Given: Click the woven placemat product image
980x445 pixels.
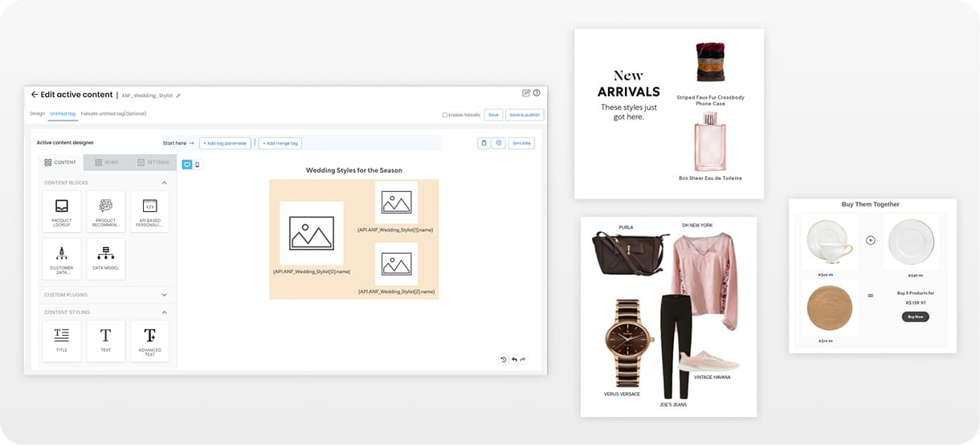Looking at the screenshot, I should (829, 308).
